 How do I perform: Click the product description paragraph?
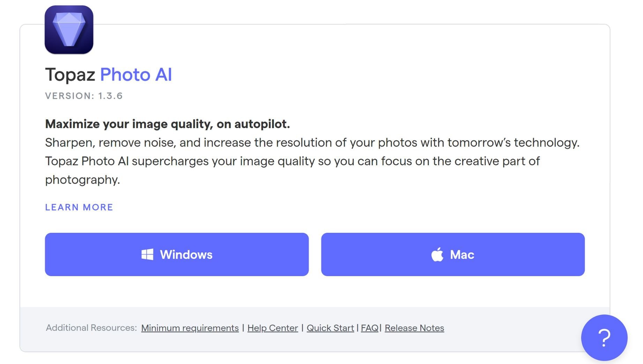(x=312, y=161)
